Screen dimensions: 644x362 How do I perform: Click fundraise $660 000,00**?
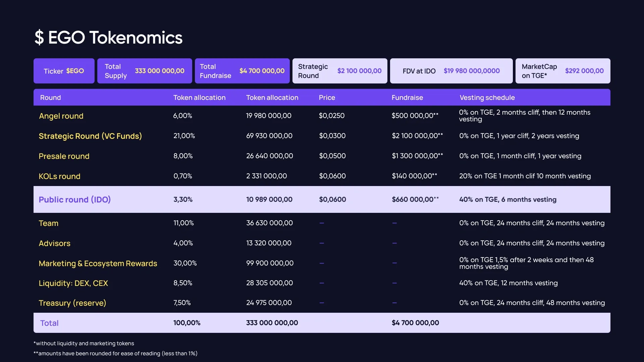[x=415, y=199]
